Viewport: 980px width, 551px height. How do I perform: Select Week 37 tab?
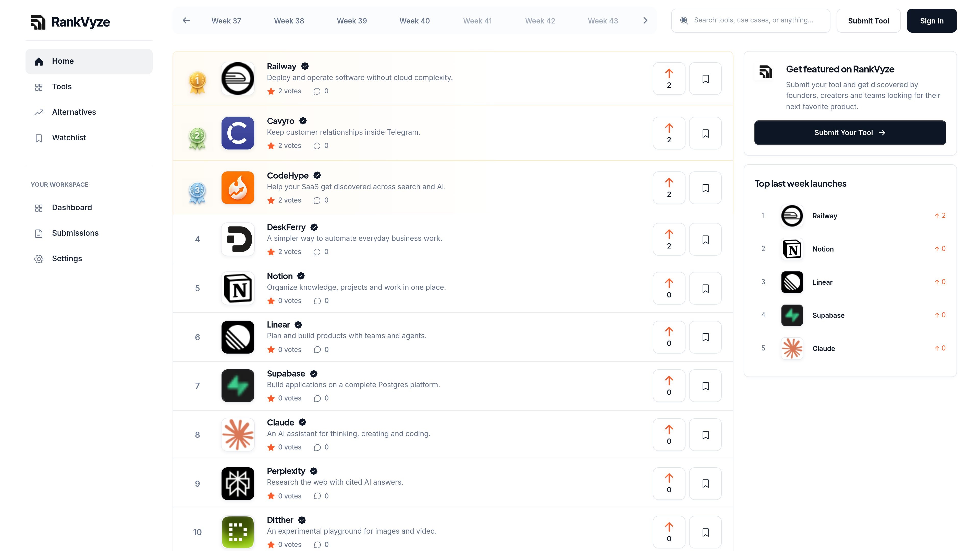pos(226,21)
